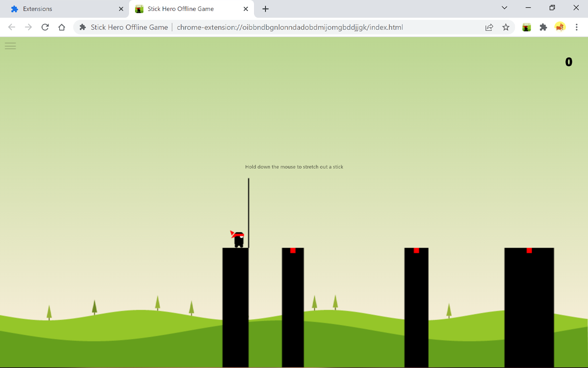Go to the browser home page

tap(62, 27)
